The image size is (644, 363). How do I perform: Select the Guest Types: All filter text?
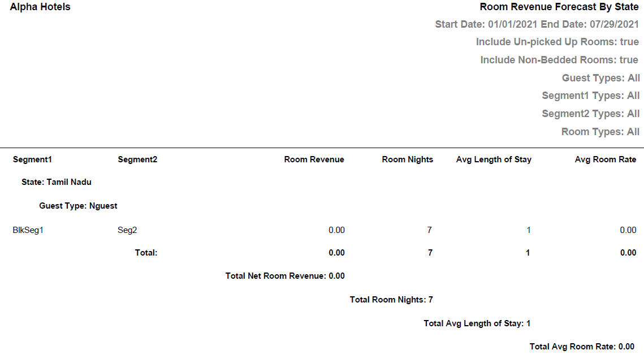click(600, 78)
